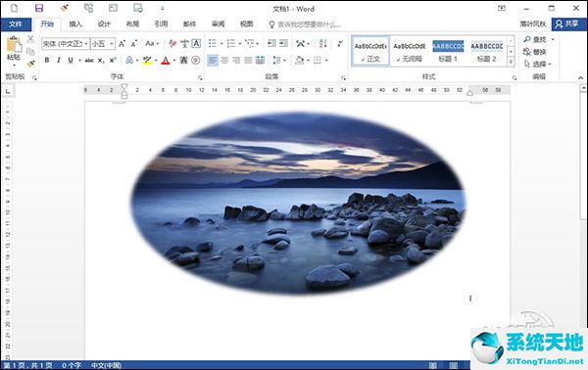Image resolution: width=588 pixels, height=370 pixels.
Task: Click the Format Painter brush icon
Action: point(30,64)
